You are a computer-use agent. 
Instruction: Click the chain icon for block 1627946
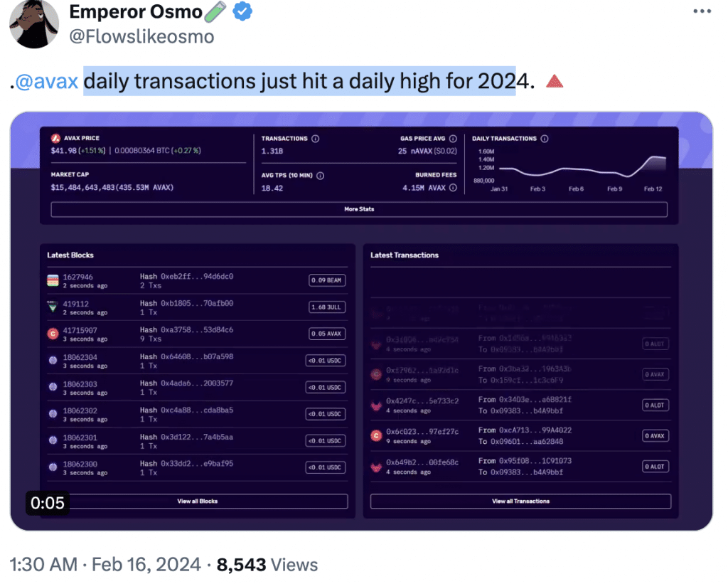click(53, 280)
